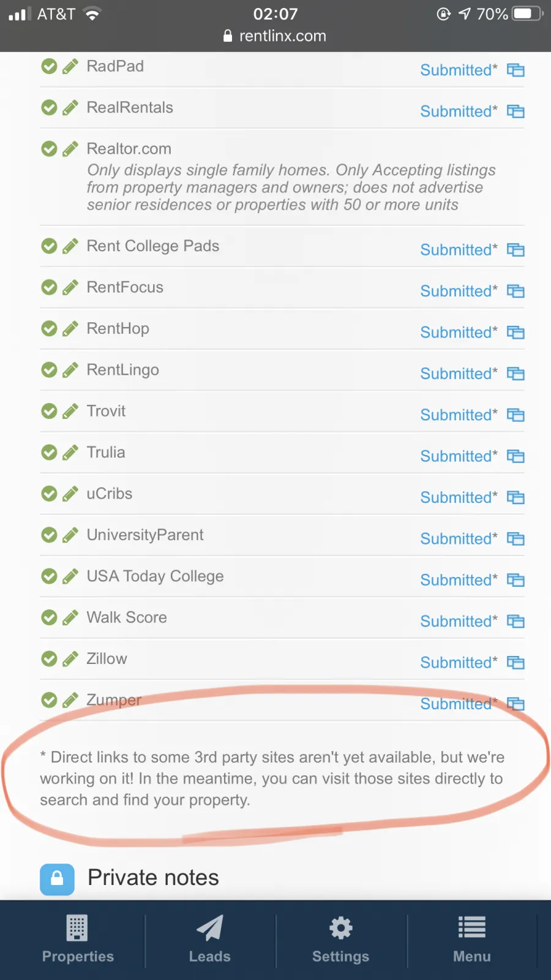Open the Submitted link for UniversityParent

459,539
